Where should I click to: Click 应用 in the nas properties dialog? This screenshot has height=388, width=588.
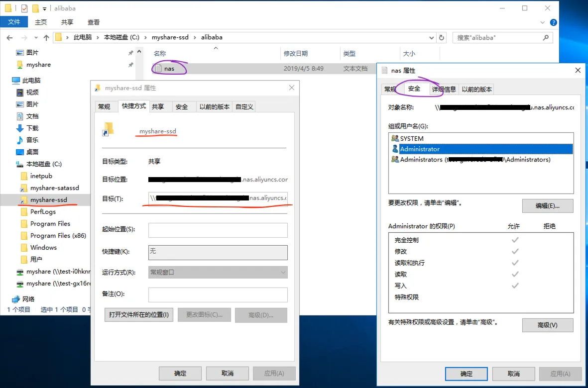pos(561,374)
